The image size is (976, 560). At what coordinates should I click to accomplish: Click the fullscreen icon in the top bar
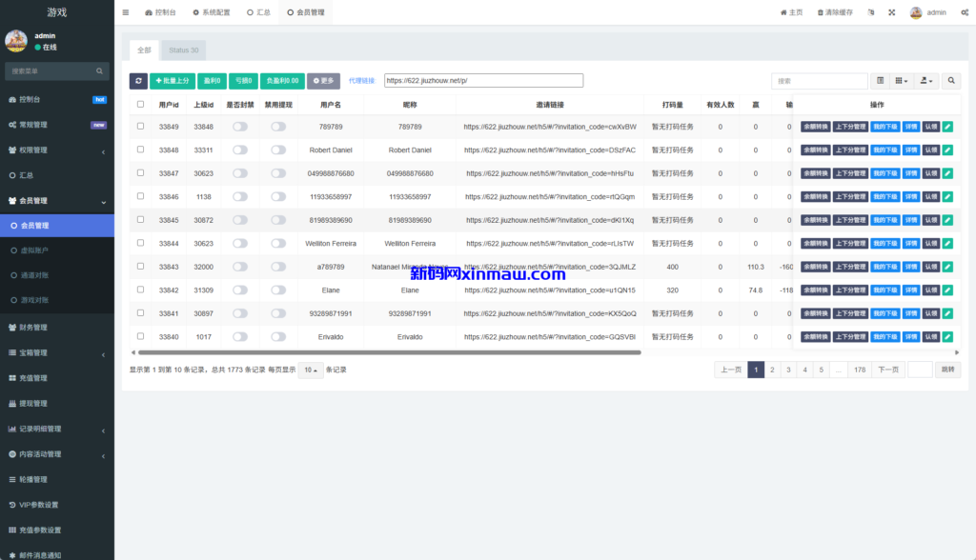click(x=891, y=12)
